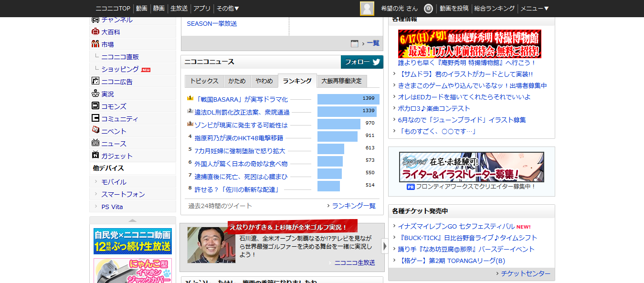Screen dimensions: 644x283
Task: Click the ライター&イラストレーター募集 banner
Action: click(x=472, y=167)
